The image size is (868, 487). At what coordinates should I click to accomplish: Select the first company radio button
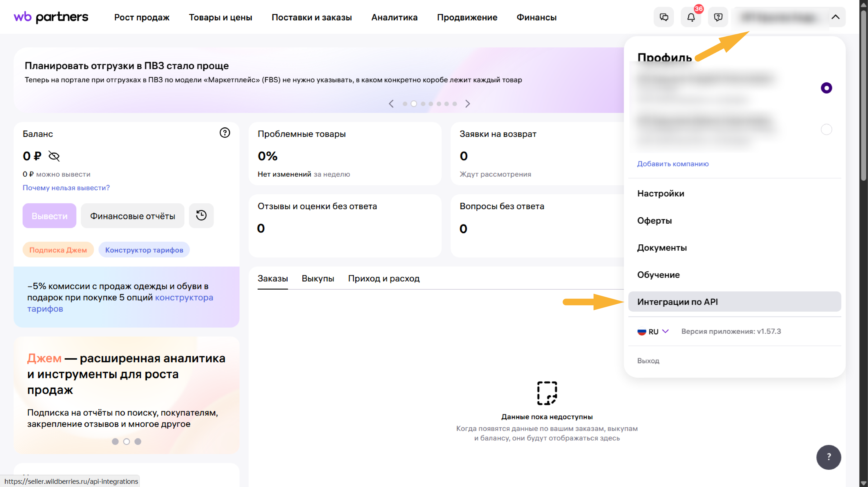pos(826,88)
